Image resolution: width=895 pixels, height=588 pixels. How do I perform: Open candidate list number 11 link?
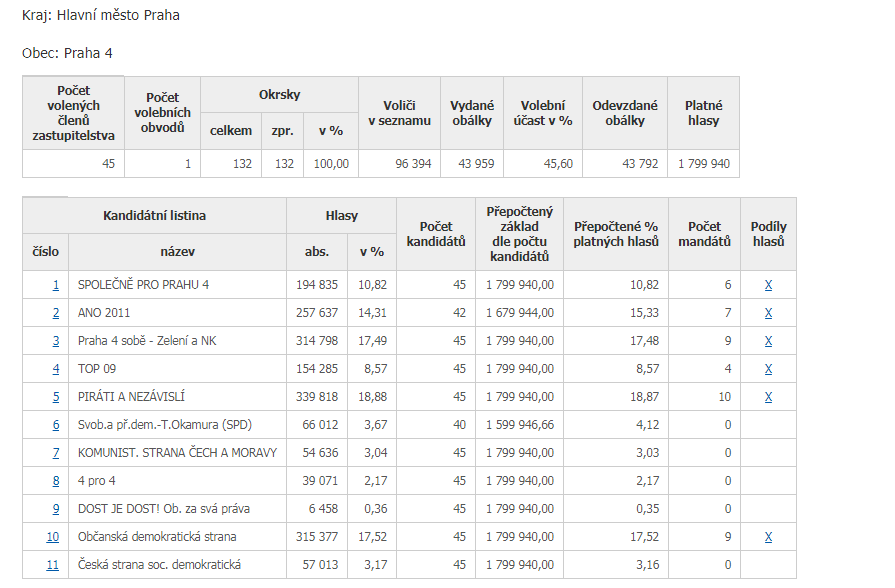click(x=53, y=565)
